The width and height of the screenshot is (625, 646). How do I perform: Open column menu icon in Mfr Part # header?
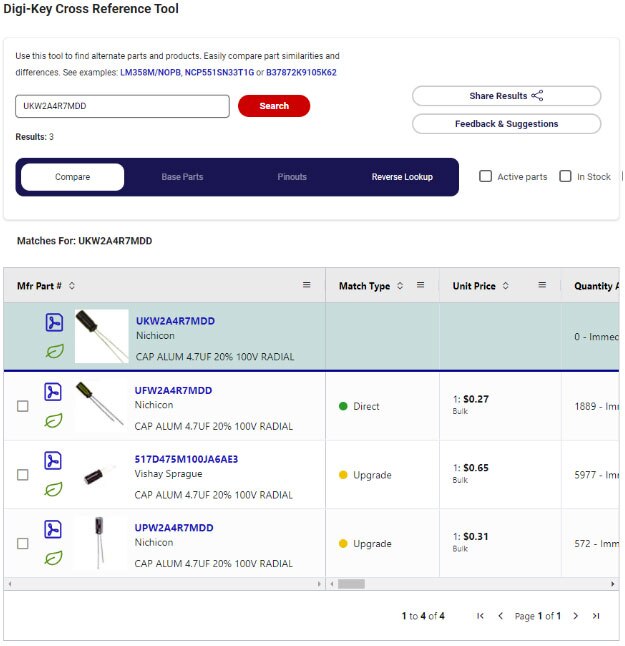pos(307,285)
